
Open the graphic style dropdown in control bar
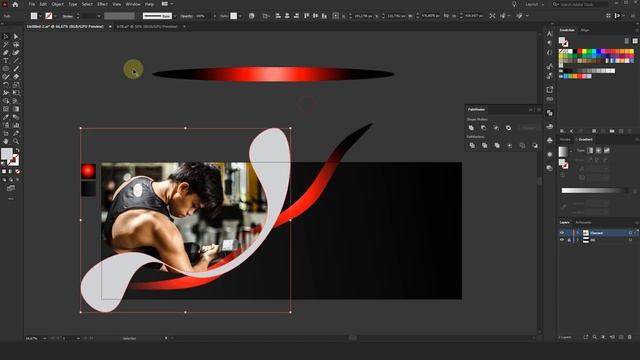240,16
